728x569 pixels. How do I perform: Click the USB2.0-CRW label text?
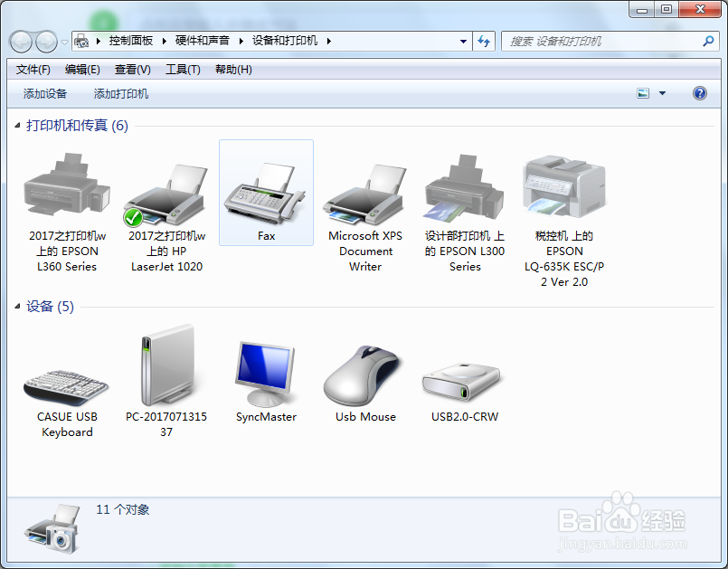point(465,417)
